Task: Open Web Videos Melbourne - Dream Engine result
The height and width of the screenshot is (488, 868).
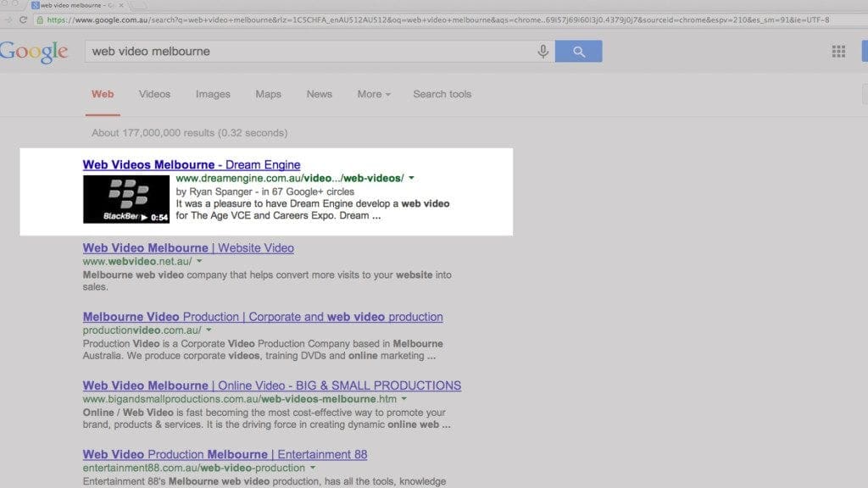Action: [192, 164]
